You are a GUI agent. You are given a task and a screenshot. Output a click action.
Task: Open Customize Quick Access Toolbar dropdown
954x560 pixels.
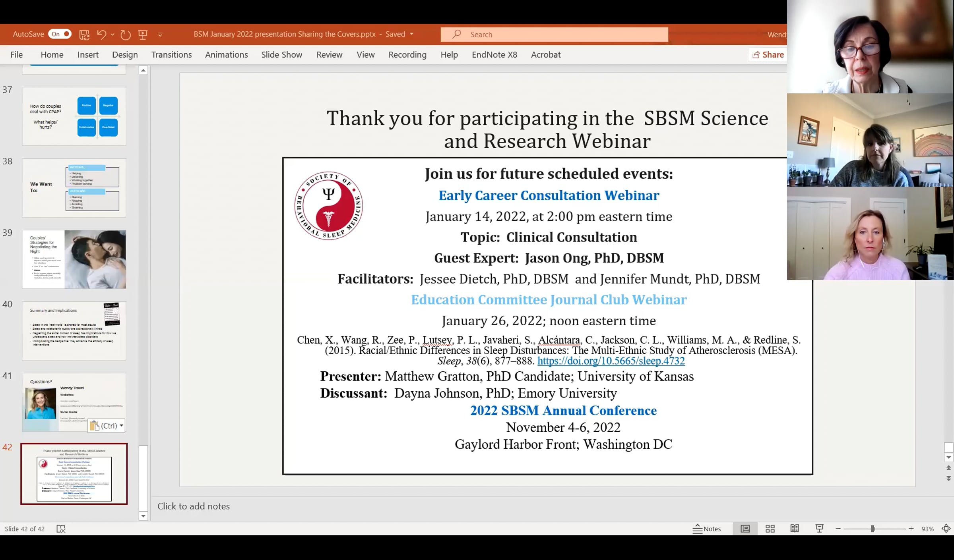click(x=160, y=35)
